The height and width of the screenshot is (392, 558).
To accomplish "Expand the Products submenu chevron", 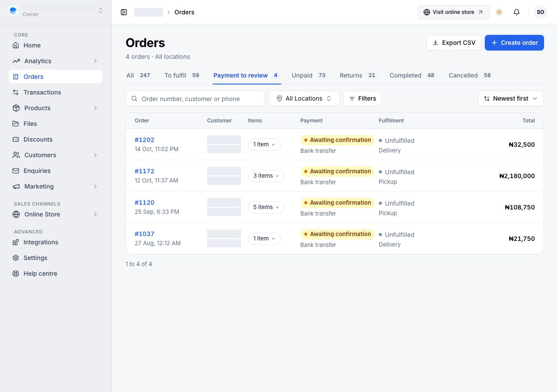I will pyautogui.click(x=95, y=108).
